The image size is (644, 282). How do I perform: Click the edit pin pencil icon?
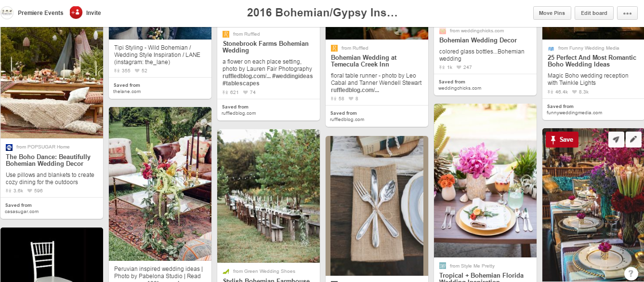(633, 139)
